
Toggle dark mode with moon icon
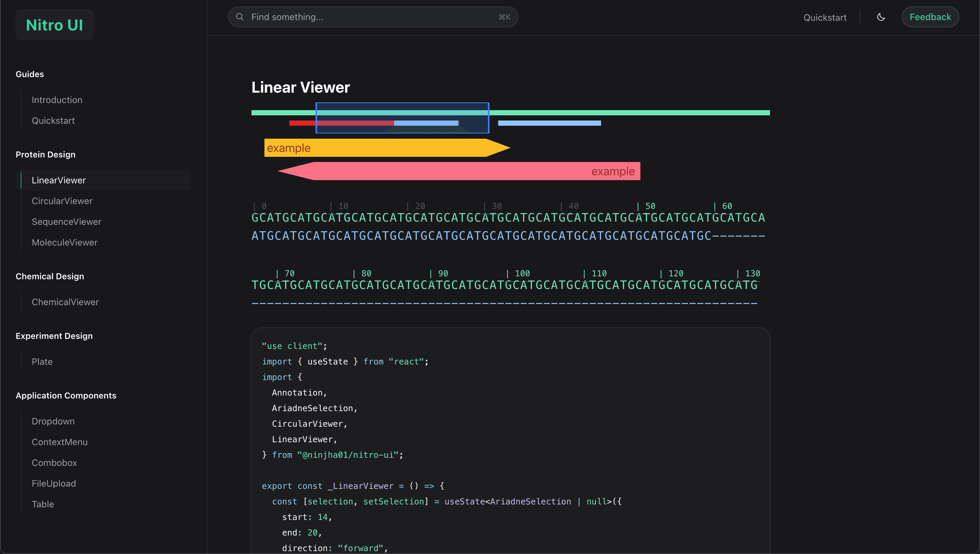881,17
